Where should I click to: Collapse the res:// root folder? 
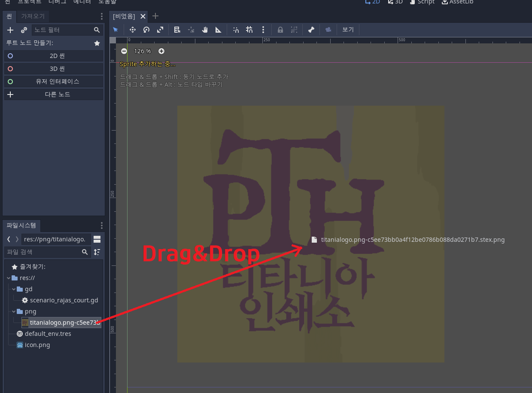click(x=9, y=278)
